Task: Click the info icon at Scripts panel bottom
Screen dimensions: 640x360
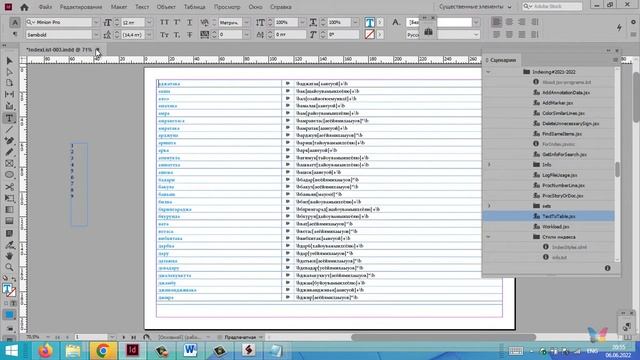Action: pos(607,268)
